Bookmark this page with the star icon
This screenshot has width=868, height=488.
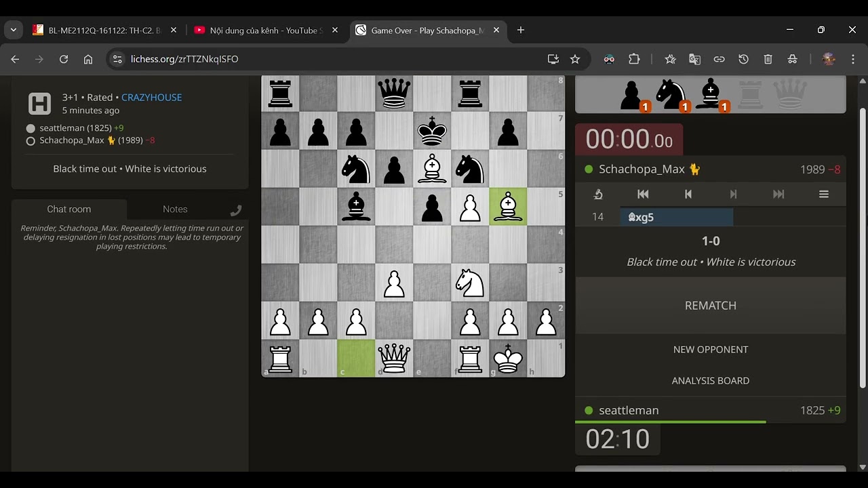575,59
